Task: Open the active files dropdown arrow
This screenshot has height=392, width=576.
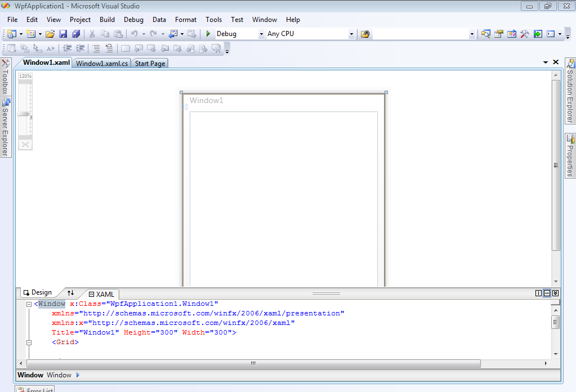Action: [x=546, y=63]
